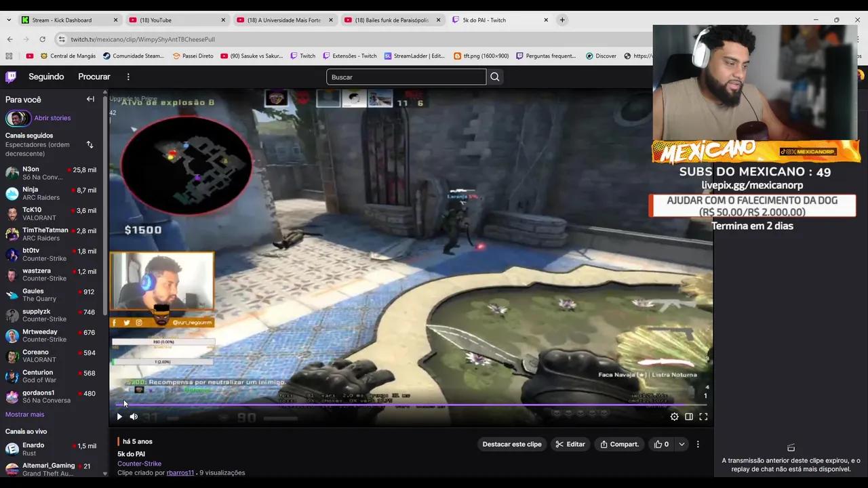Screen dimensions: 868x488
Task: Open tft.png bookmark
Action: pyautogui.click(x=481, y=56)
